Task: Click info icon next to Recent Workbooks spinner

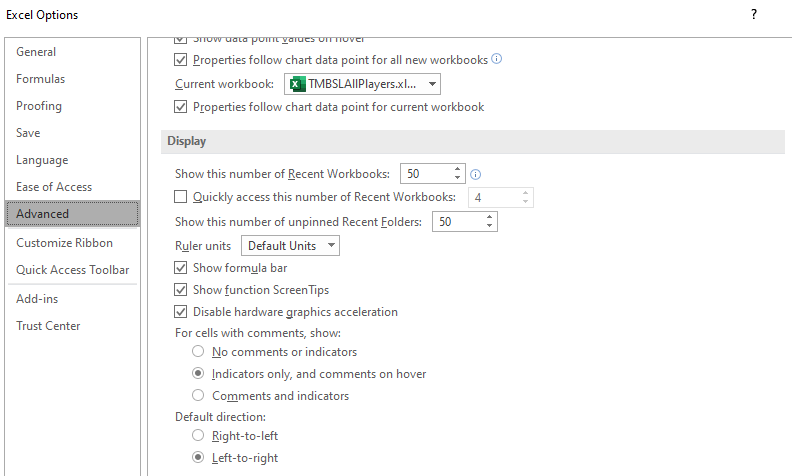Action: pyautogui.click(x=475, y=175)
